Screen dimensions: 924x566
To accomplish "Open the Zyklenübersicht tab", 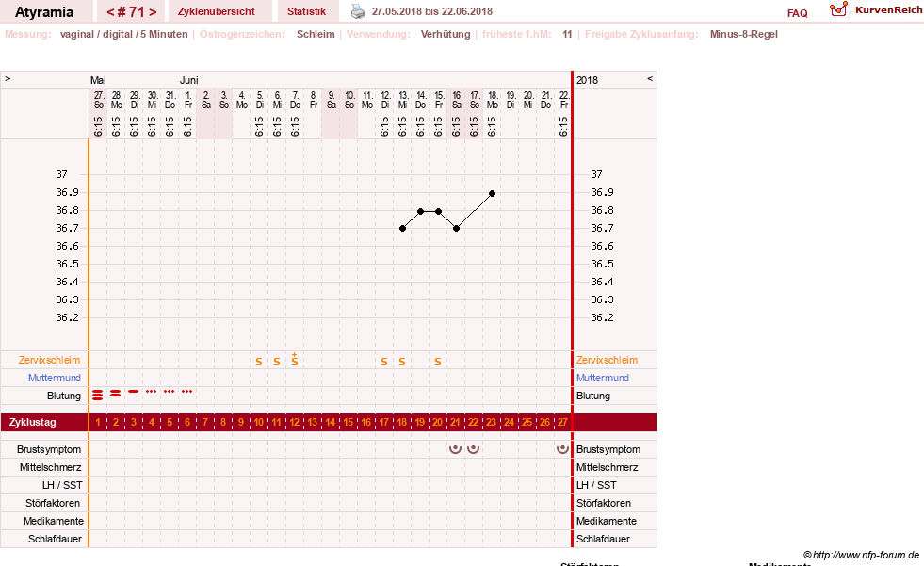I will tap(217, 12).
